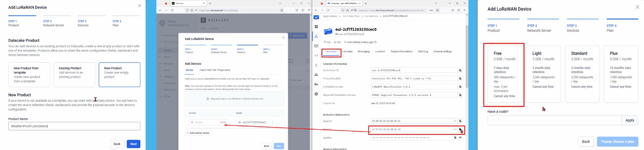Choose the Standard 3.00€ plan card

point(582,74)
